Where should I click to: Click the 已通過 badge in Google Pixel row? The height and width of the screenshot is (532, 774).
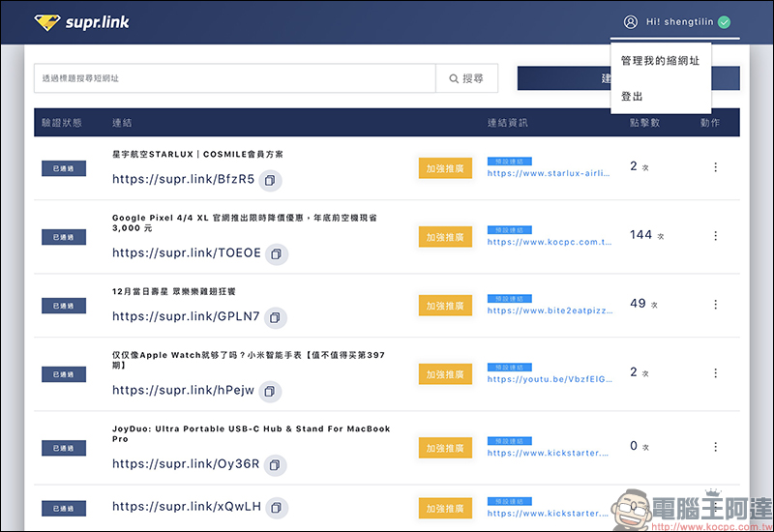pyautogui.click(x=64, y=237)
